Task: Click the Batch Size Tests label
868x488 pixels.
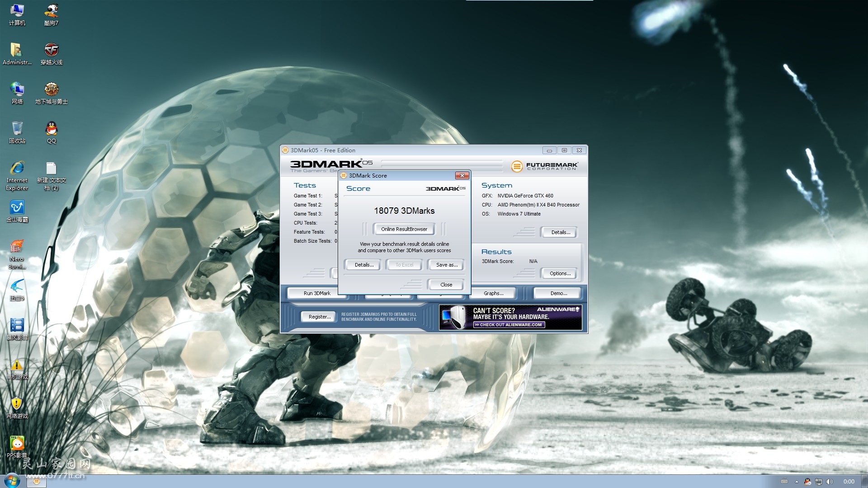Action: 312,241
